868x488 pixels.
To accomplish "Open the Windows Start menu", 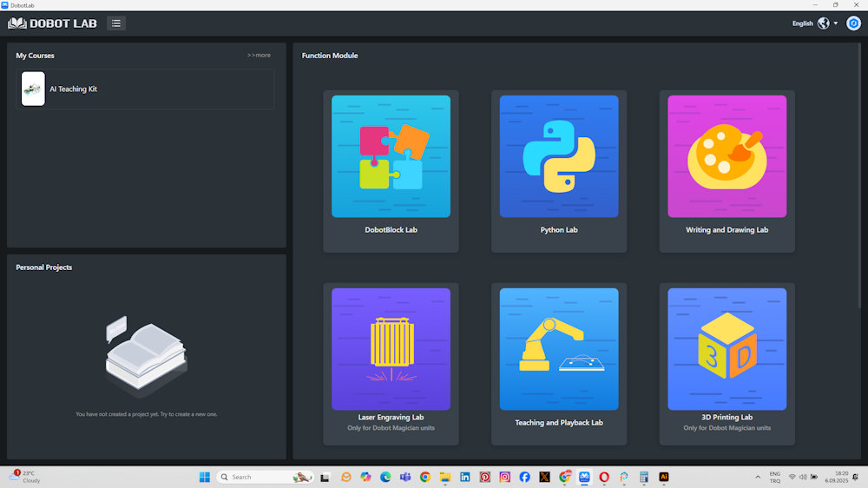I will point(204,477).
